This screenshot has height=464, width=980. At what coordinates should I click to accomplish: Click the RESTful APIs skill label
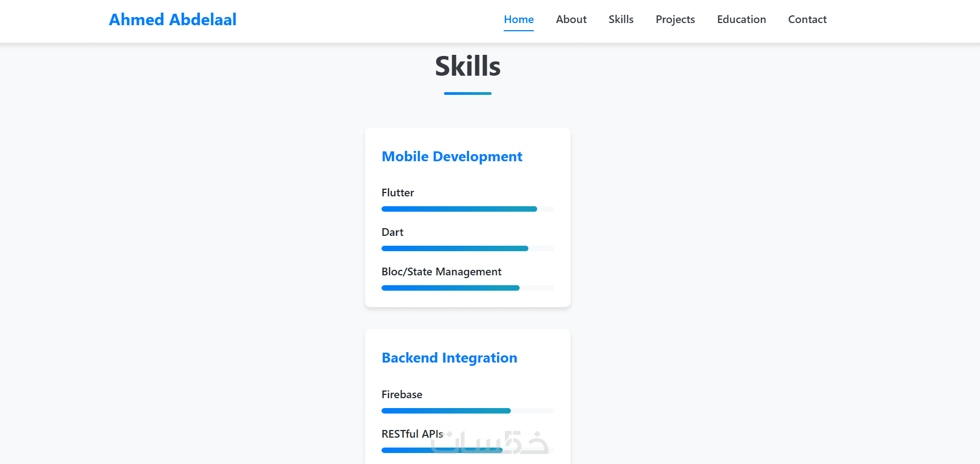(412, 434)
